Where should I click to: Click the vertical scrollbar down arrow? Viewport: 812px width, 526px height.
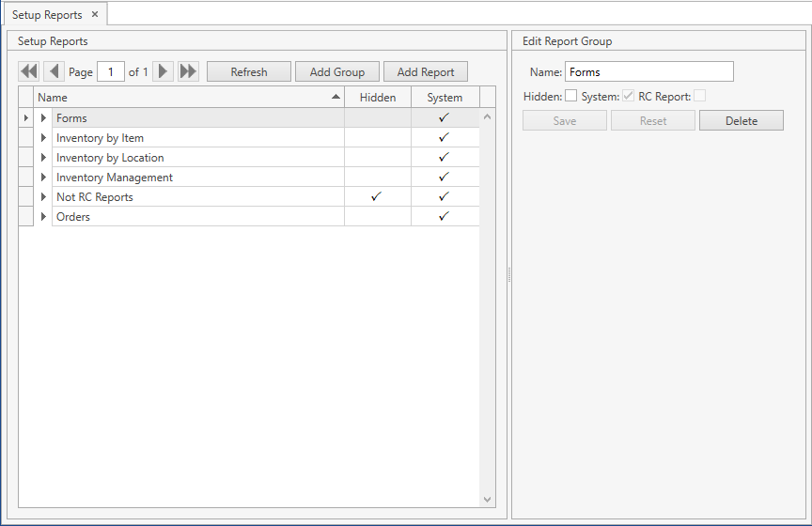pos(487,500)
